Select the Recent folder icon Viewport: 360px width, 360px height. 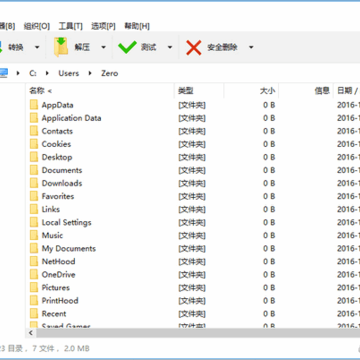34,314
